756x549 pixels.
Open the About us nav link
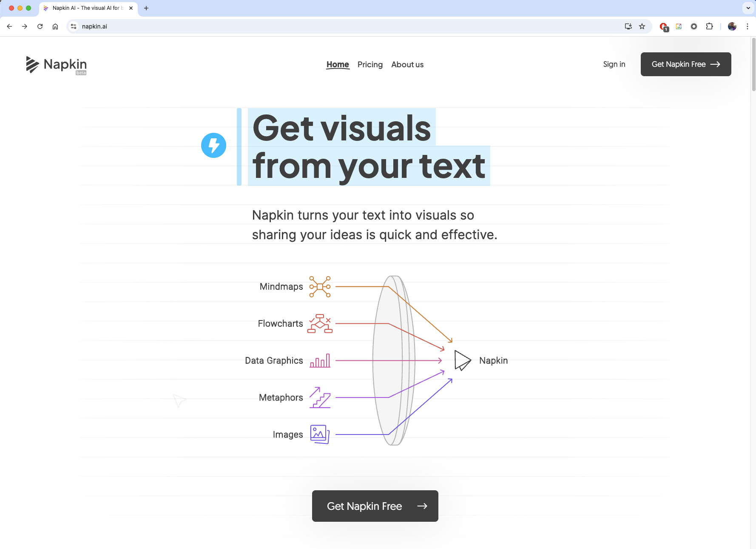point(407,65)
